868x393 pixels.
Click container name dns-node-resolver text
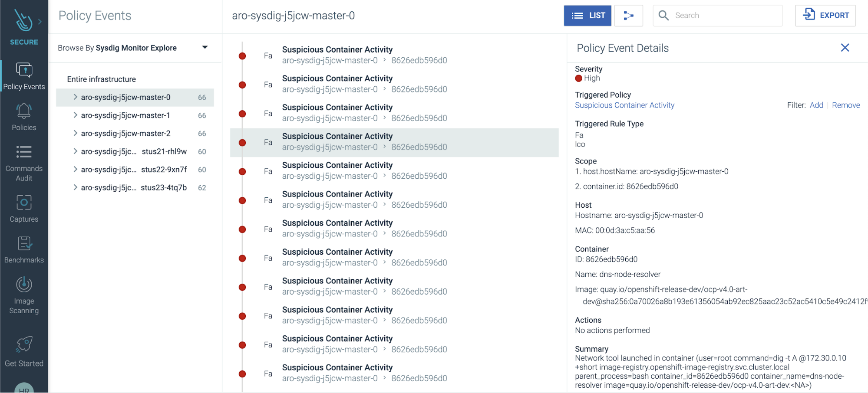630,274
